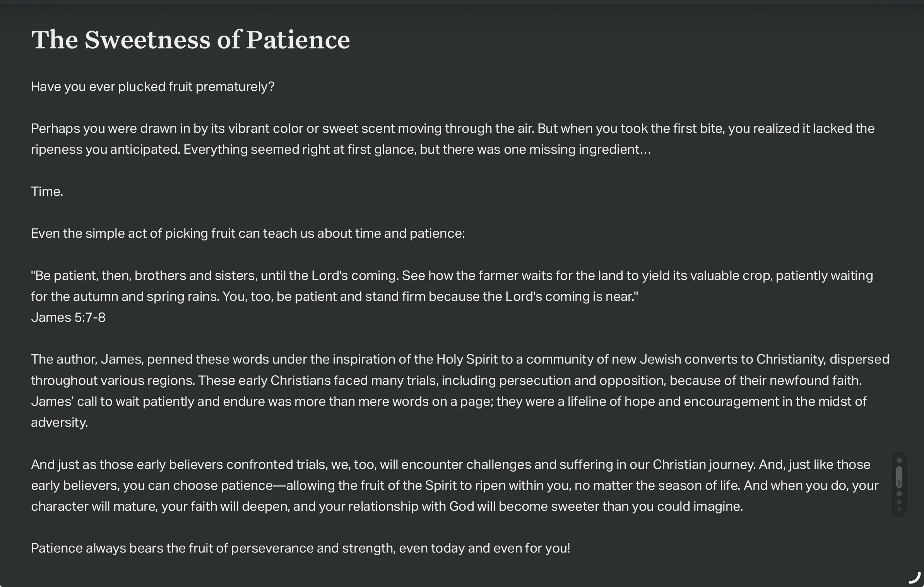
Task: Click the second-to-last dot in the page indicator
Action: (x=899, y=502)
